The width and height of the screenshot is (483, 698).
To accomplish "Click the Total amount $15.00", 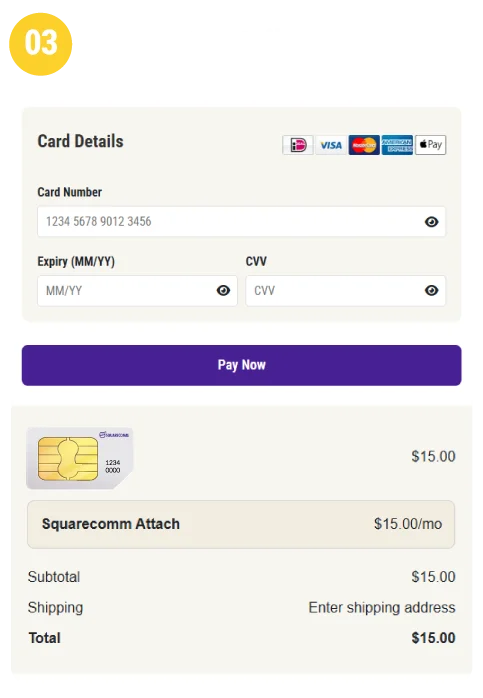I will [434, 638].
